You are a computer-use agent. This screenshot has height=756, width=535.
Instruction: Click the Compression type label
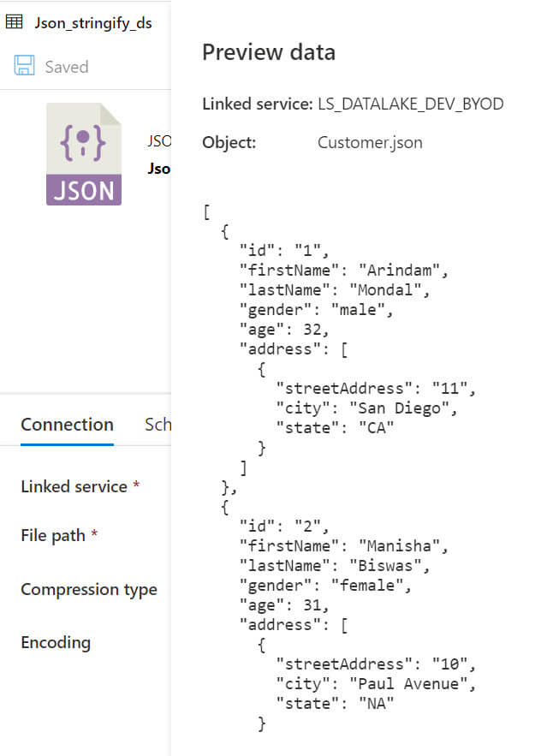coord(89,590)
